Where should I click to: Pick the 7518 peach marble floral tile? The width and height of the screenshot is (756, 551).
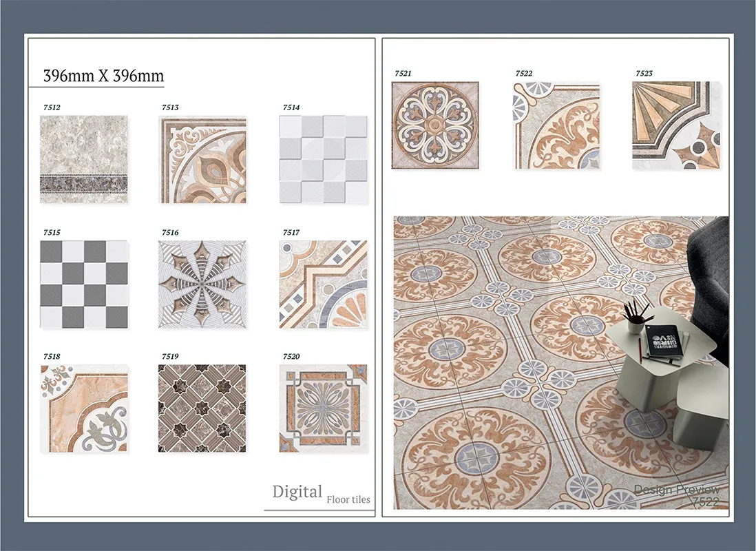83,408
